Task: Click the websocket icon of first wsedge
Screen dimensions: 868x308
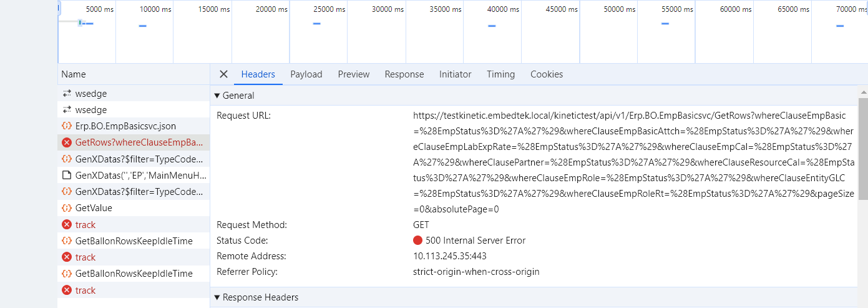Action: click(67, 94)
